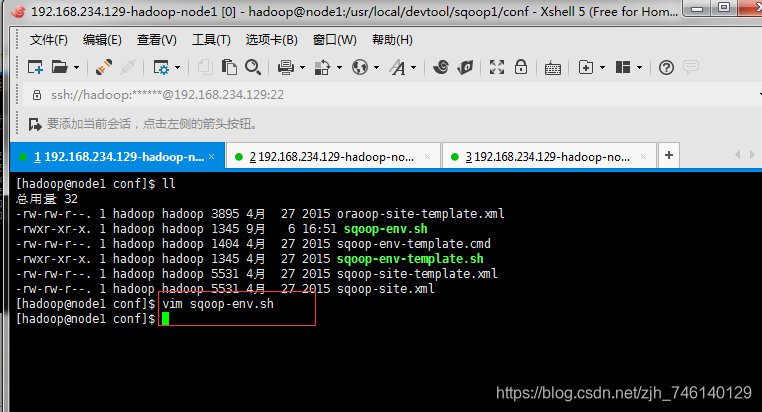Click the green terminal cursor block
The width and height of the screenshot is (762, 412).
tap(166, 319)
